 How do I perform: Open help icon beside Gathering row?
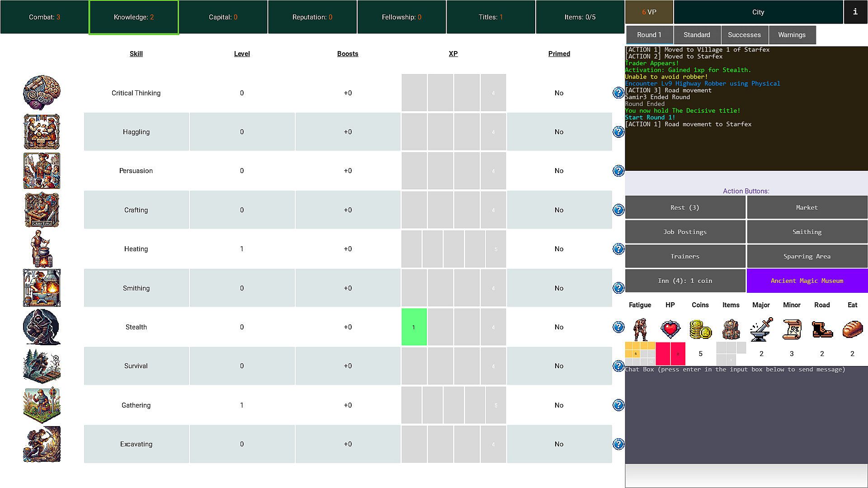point(618,405)
